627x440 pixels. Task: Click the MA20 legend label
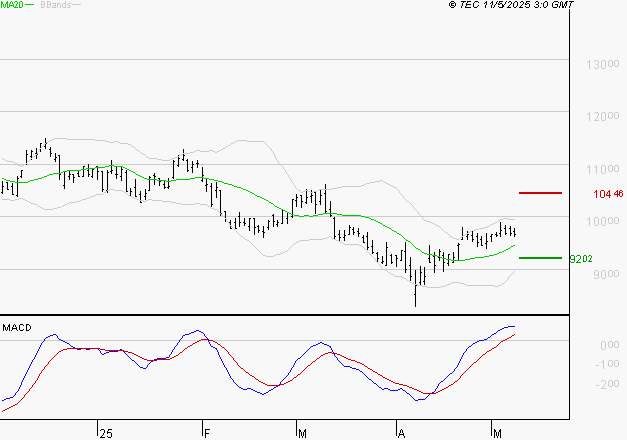click(10, 5)
